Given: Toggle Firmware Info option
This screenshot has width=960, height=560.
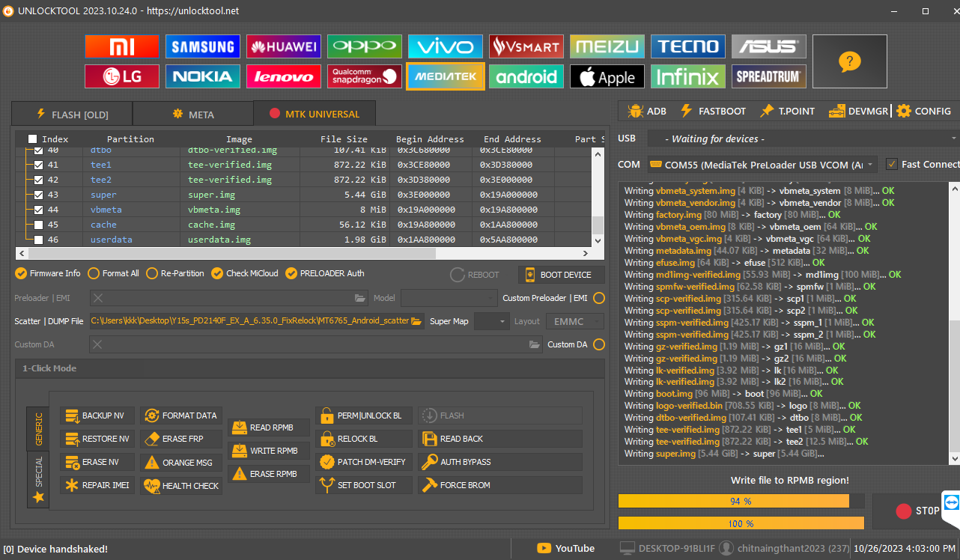Looking at the screenshot, I should tap(49, 273).
